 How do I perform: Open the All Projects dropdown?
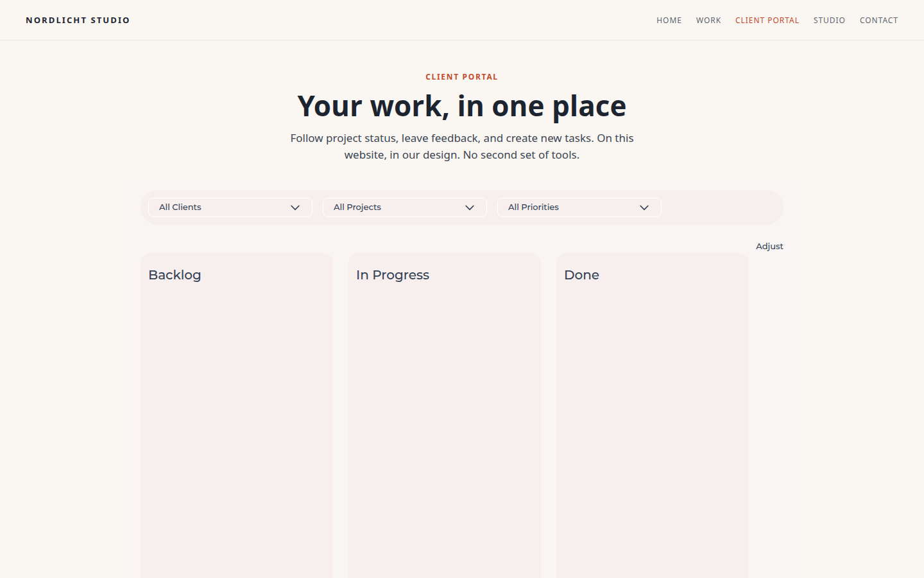[x=405, y=207]
